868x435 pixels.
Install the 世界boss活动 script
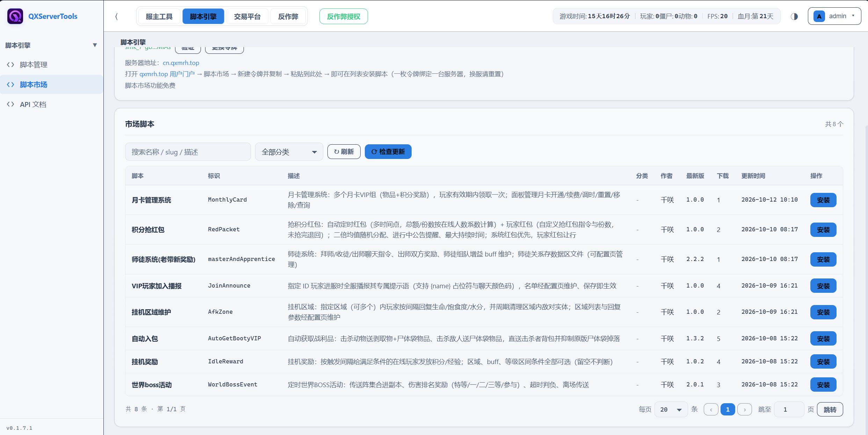click(x=823, y=385)
